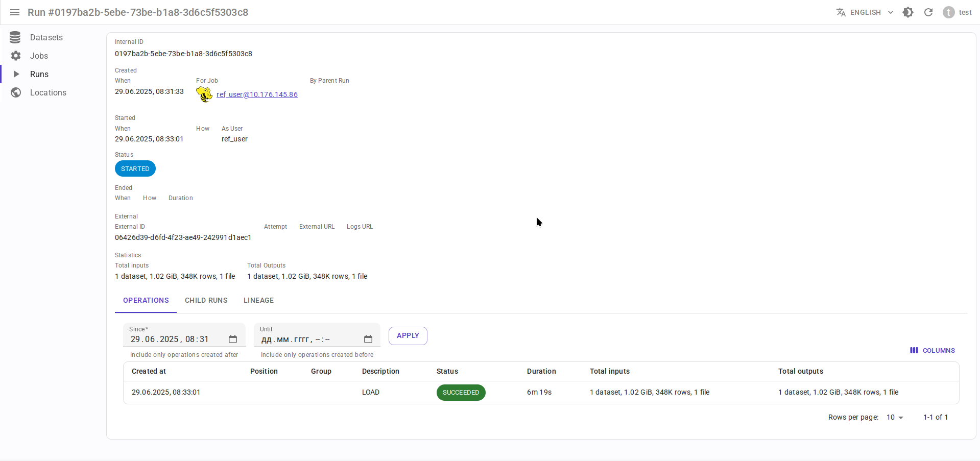Sort by the Created at column header
Screen dimensions: 980x461
(149, 371)
